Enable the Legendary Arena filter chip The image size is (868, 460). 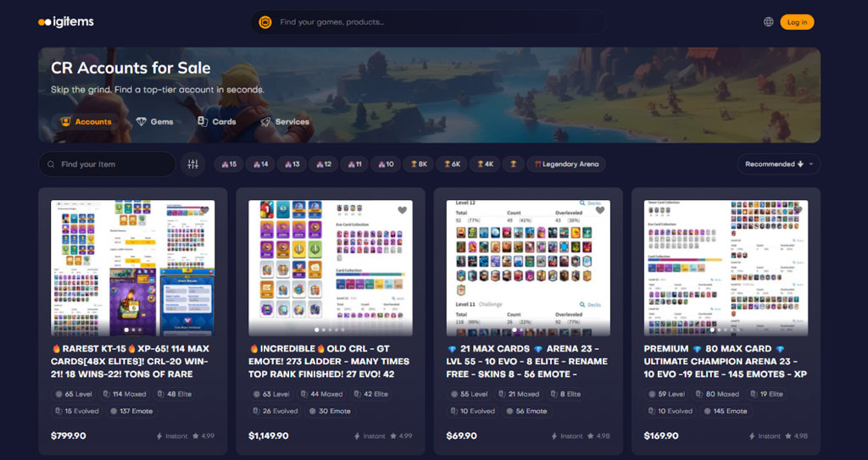tap(565, 164)
